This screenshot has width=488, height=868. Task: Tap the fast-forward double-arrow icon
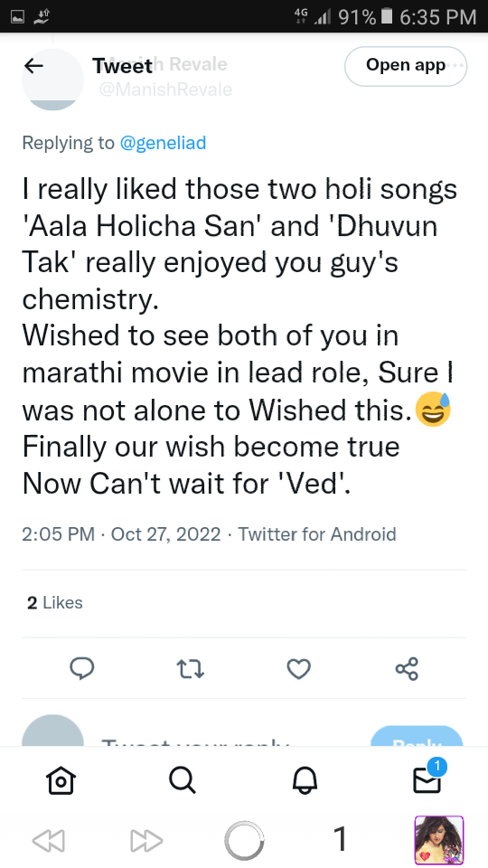(x=146, y=841)
